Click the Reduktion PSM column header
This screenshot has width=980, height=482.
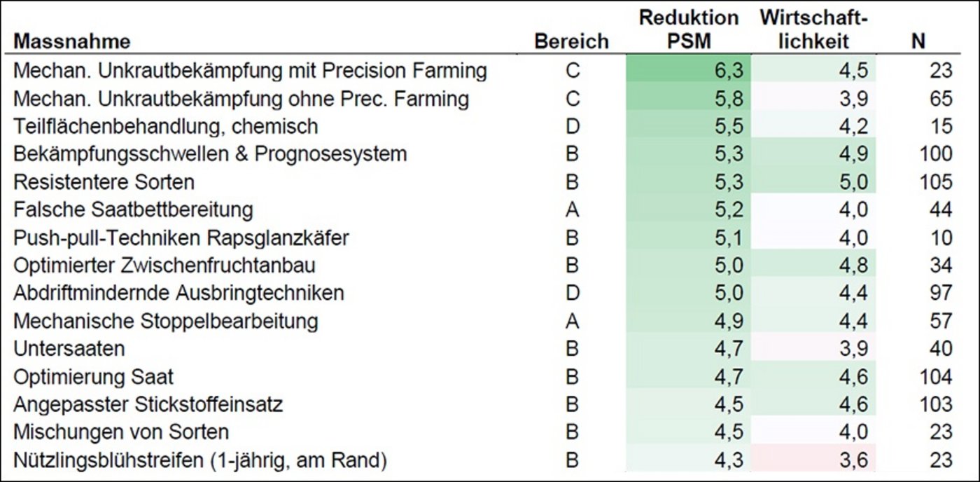click(689, 29)
